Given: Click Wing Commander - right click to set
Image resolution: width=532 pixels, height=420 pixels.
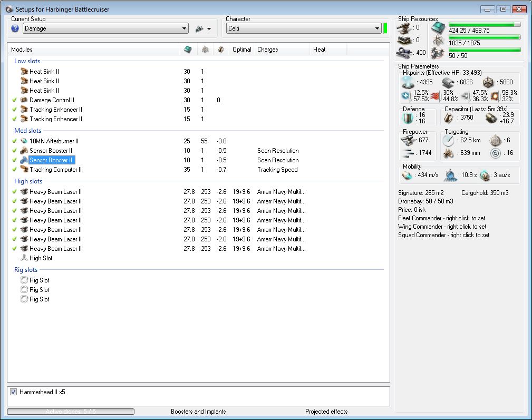Looking at the screenshot, I should point(442,227).
